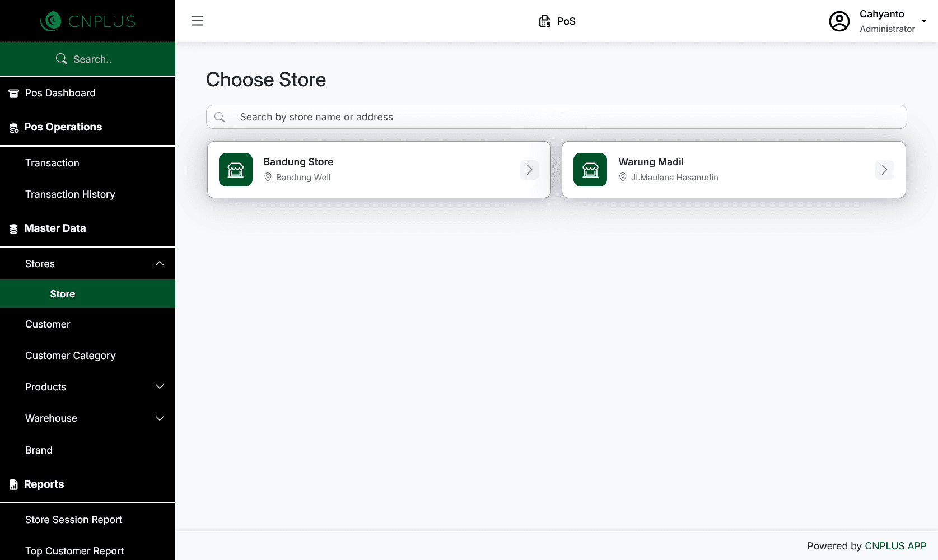938x560 pixels.
Task: Select Warung Madil name text
Action: pos(651,162)
